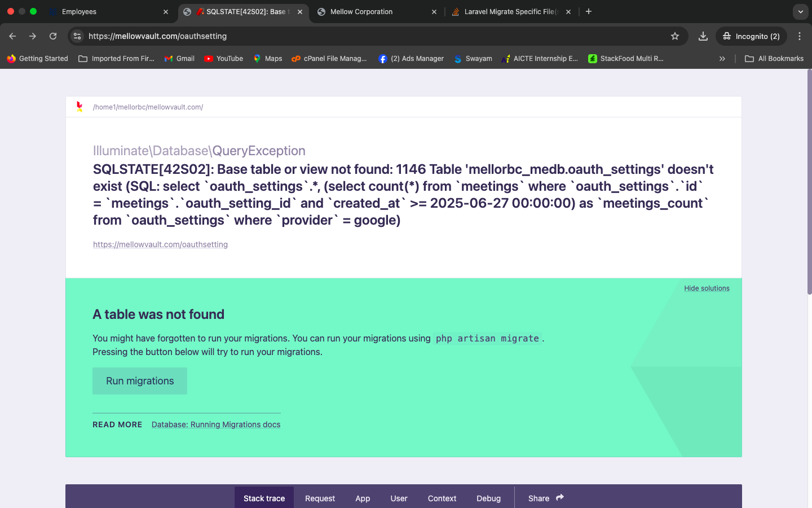This screenshot has height=508, width=812.
Task: Open the Imported From Firefox bookmarks folder
Action: click(x=116, y=59)
